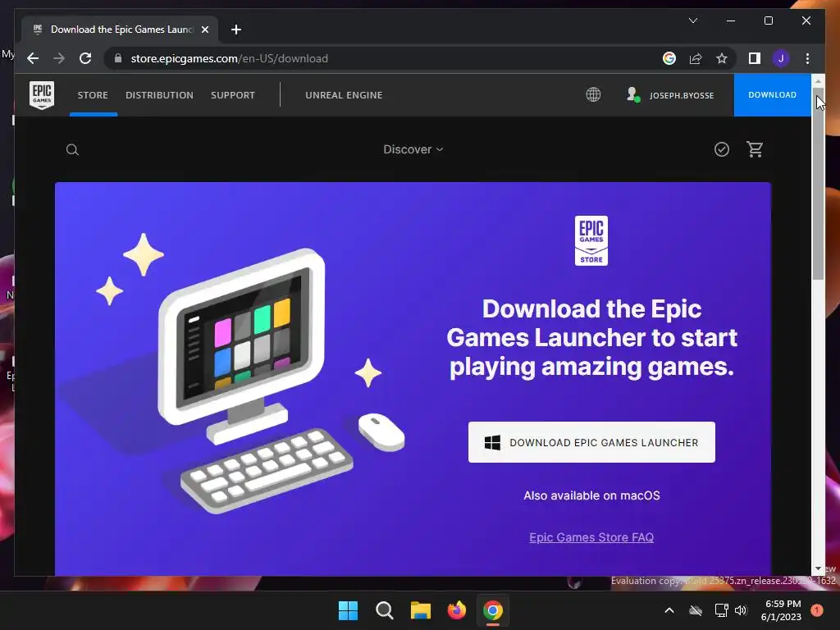
Task: Bookmark this page with the star icon
Action: coord(722,58)
